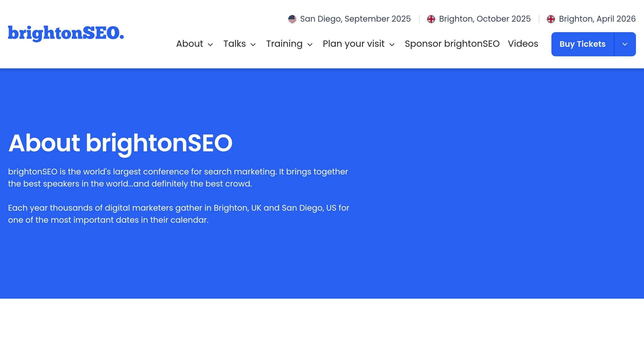Image resolution: width=644 pixels, height=362 pixels.
Task: Open San Diego, September 2025 event link
Action: pyautogui.click(x=355, y=19)
